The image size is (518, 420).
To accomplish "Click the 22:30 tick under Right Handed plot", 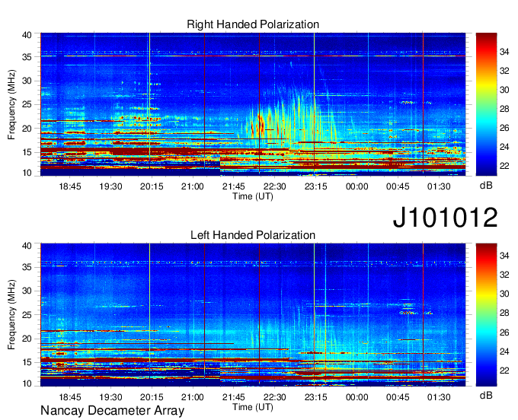I will click(x=274, y=186).
